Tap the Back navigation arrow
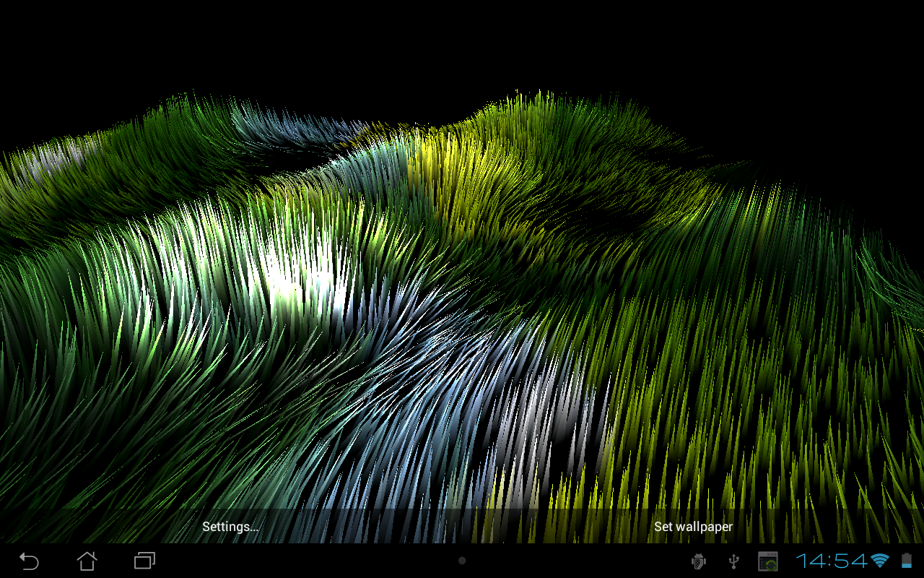 click(29, 561)
